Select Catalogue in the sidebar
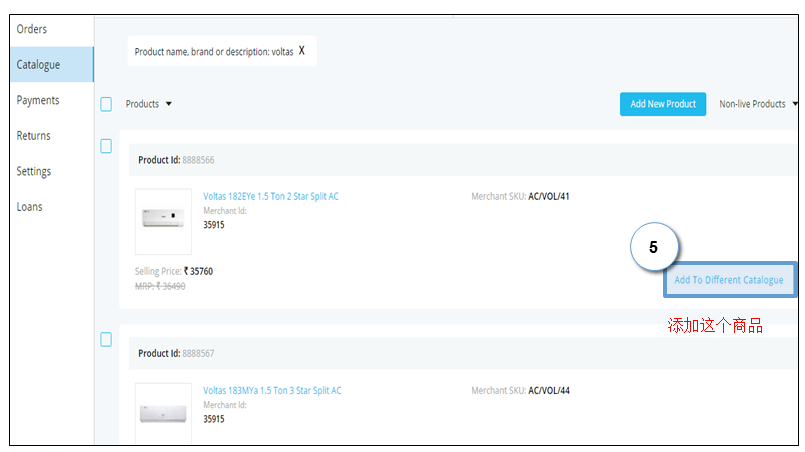 [51, 64]
